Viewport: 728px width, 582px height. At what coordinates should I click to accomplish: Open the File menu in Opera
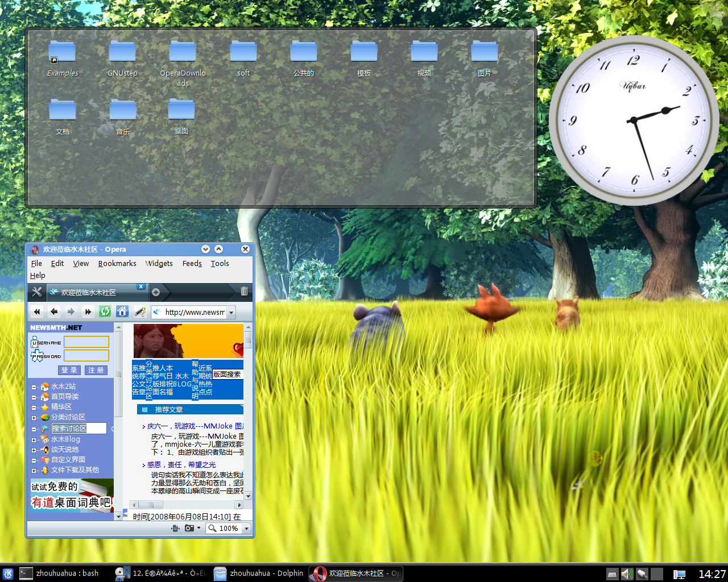pos(36,263)
